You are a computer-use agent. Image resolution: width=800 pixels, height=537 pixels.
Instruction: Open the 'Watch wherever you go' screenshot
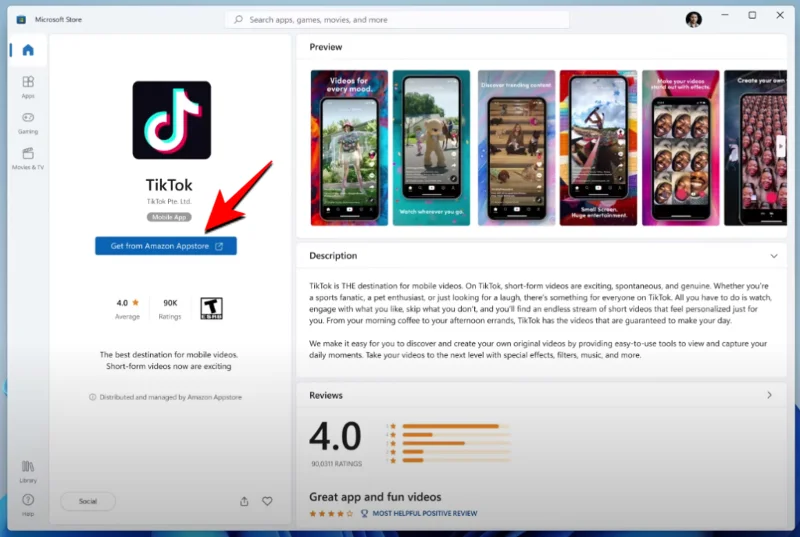pos(431,148)
